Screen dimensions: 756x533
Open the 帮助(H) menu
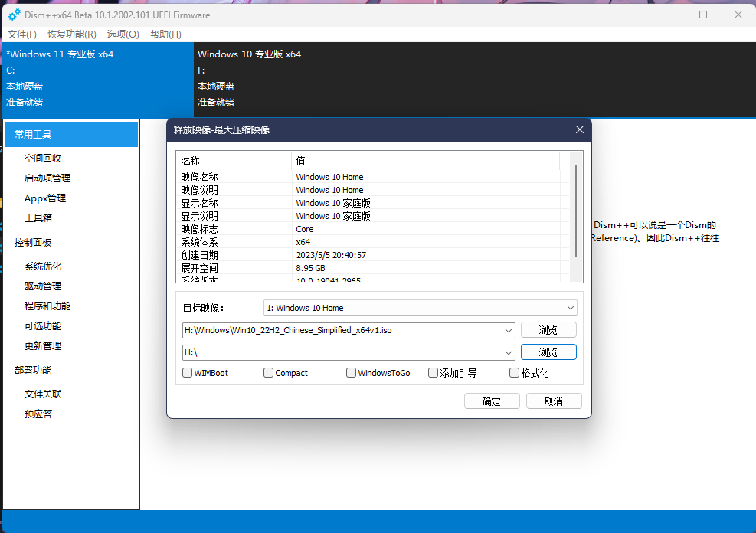[165, 34]
